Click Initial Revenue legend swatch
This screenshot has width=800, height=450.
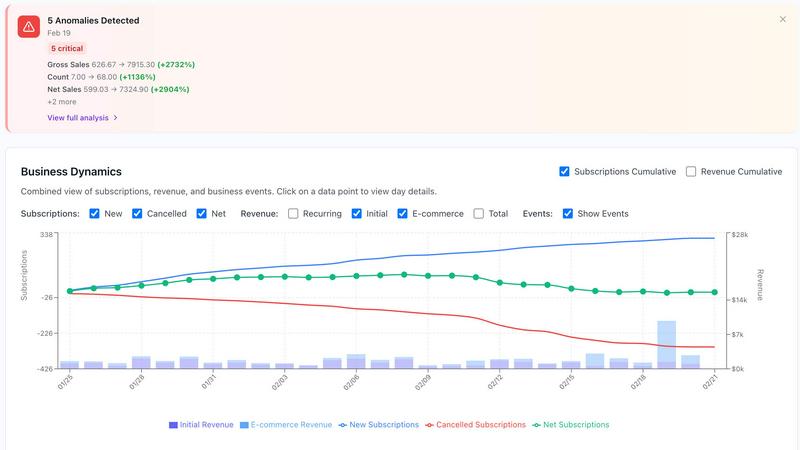174,425
